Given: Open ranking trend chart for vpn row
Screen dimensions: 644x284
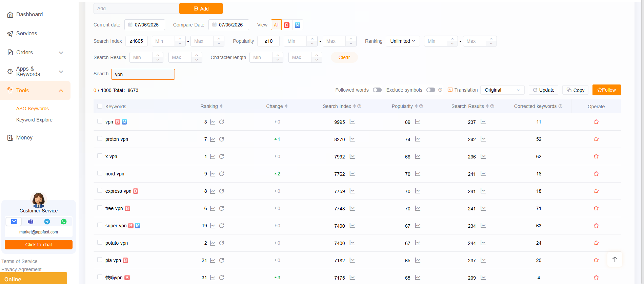Looking at the screenshot, I should click(213, 122).
